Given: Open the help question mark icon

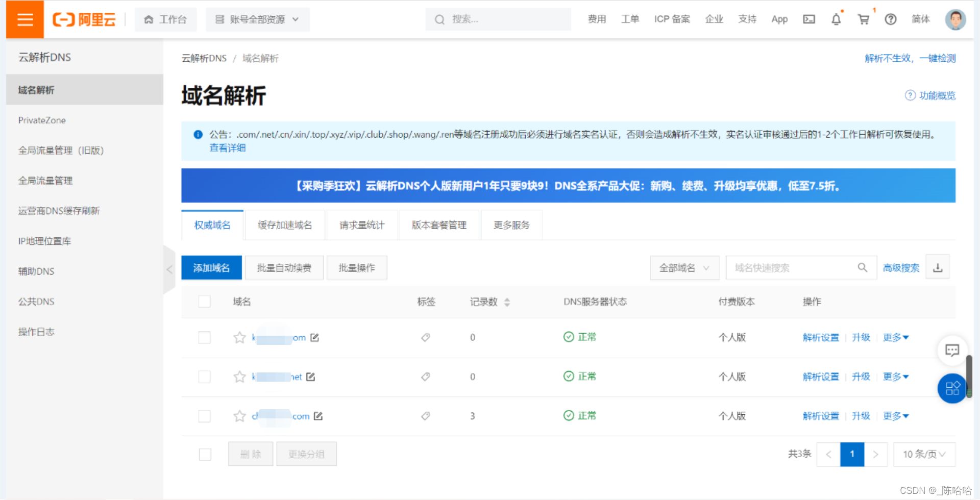Looking at the screenshot, I should [x=891, y=19].
